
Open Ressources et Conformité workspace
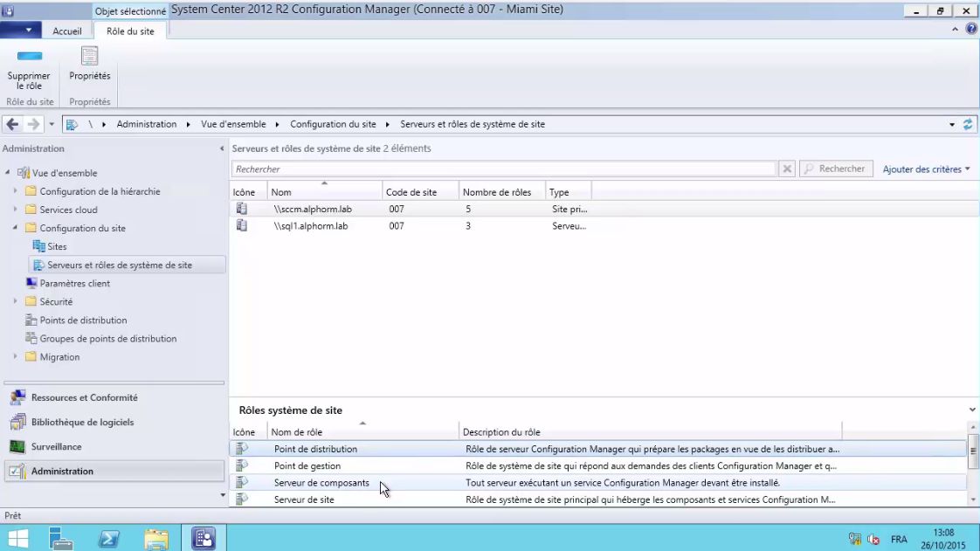pyautogui.click(x=114, y=397)
